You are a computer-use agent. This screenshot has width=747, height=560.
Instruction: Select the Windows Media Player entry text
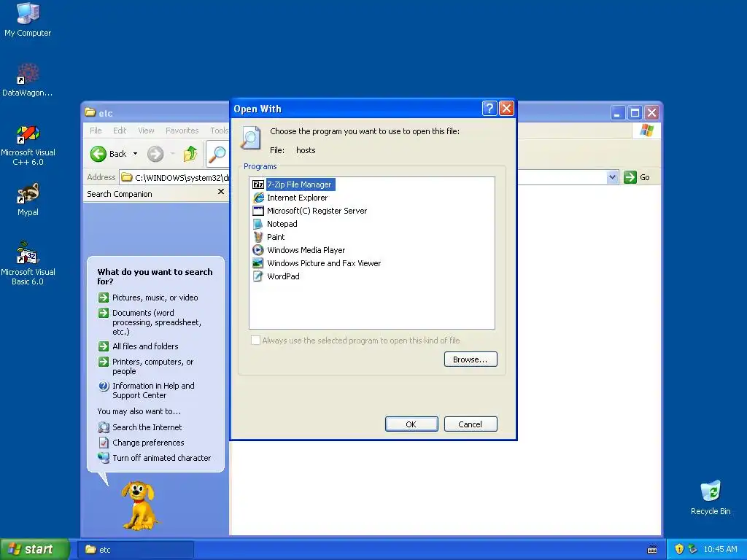pyautogui.click(x=306, y=250)
